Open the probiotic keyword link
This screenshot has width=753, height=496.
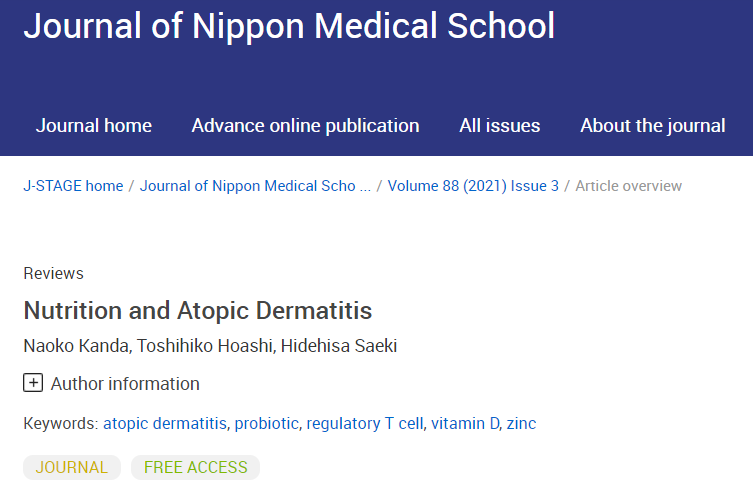point(266,423)
